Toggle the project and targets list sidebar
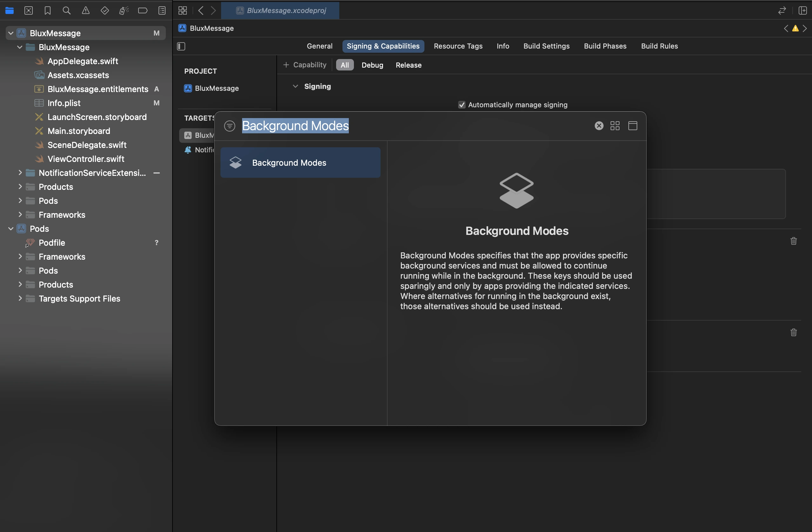The image size is (812, 532). click(181, 46)
